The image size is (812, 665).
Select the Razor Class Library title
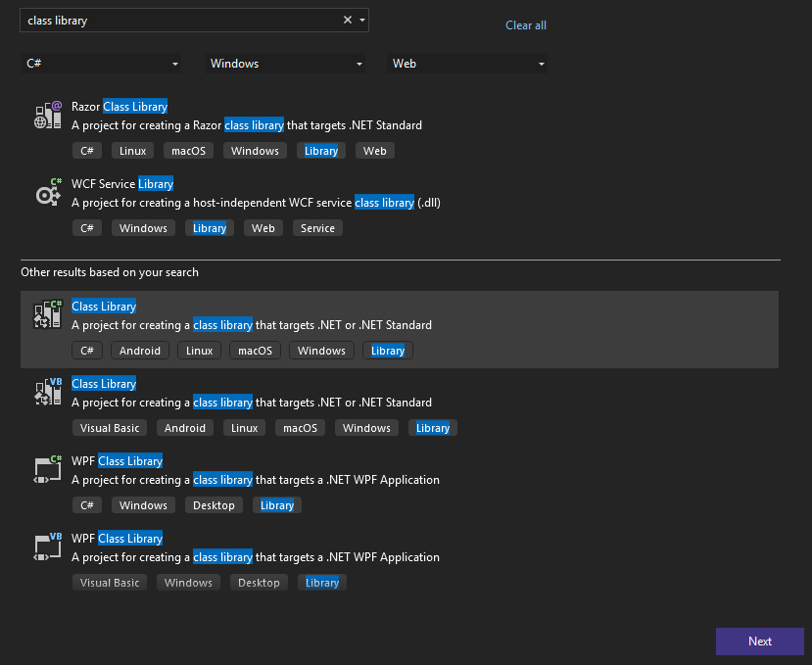pyautogui.click(x=119, y=107)
